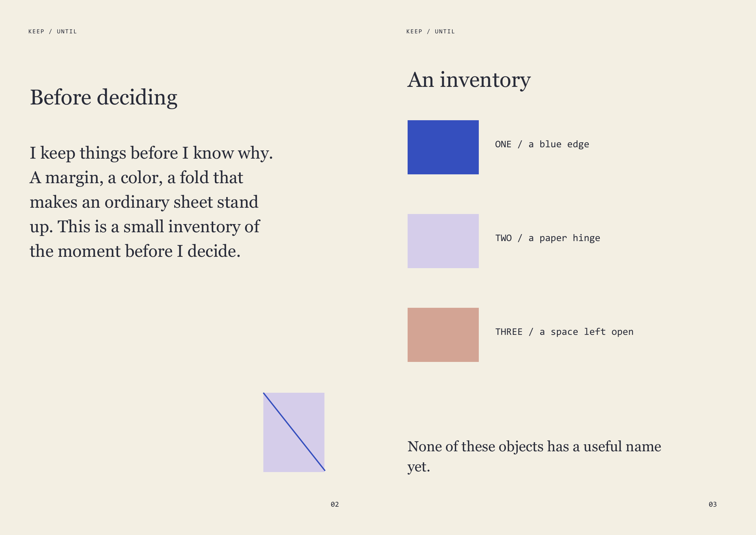This screenshot has height=535, width=756.
Task: Click left page 'KEEP / UNTIL' header
Action: pos(53,31)
